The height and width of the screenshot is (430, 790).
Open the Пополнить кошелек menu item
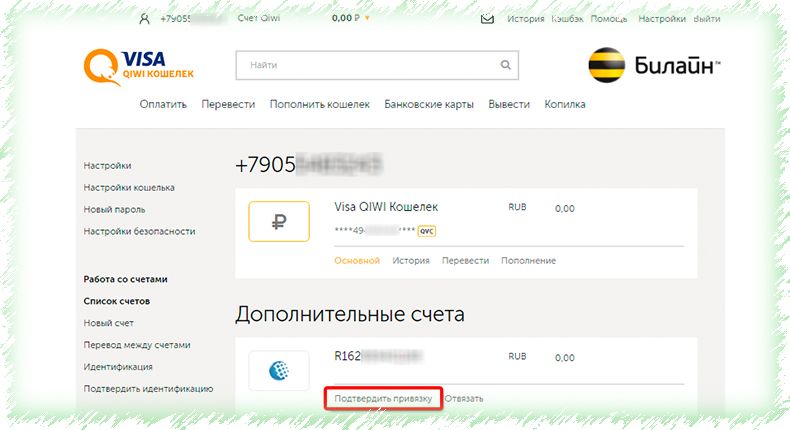pyautogui.click(x=319, y=104)
